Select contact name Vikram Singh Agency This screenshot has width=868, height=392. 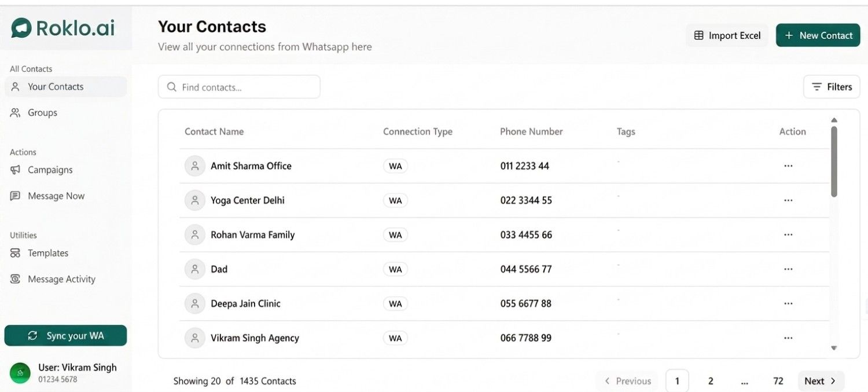tap(255, 338)
